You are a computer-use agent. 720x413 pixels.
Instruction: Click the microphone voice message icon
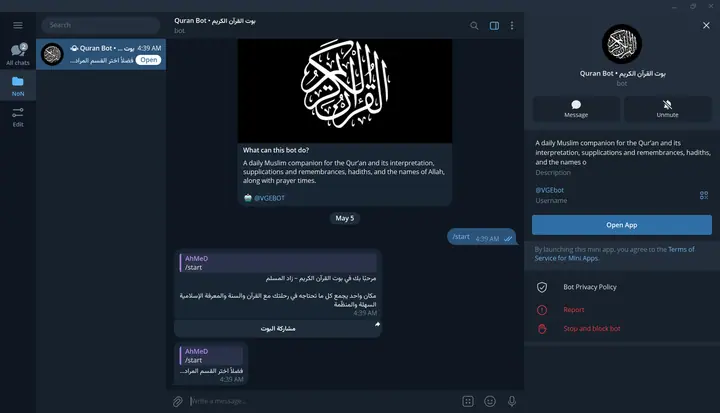512,401
